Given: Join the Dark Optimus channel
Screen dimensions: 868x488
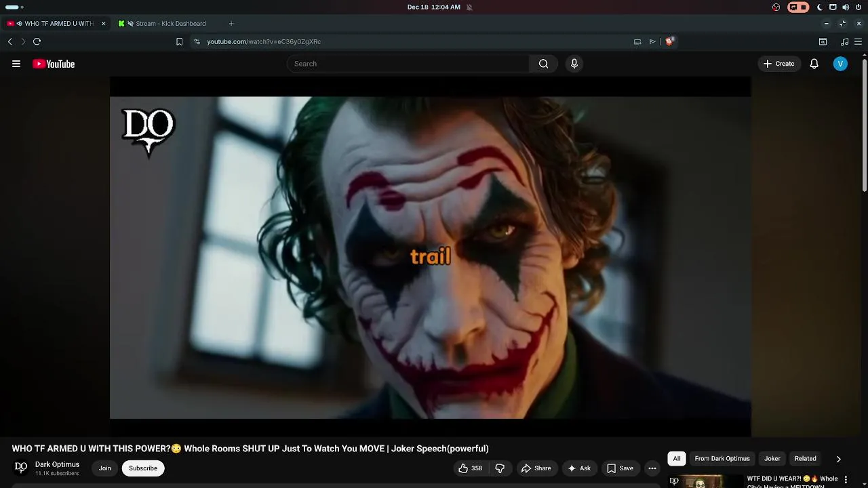Looking at the screenshot, I should [104, 468].
